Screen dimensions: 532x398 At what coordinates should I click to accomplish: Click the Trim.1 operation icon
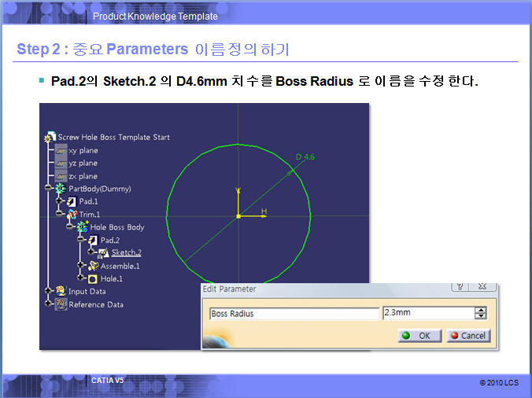pos(72,214)
